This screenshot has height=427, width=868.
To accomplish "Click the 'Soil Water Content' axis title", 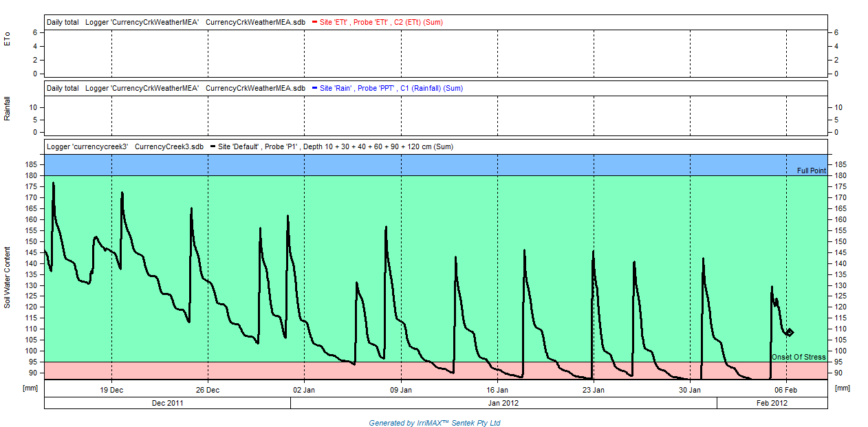I will 8,276.
